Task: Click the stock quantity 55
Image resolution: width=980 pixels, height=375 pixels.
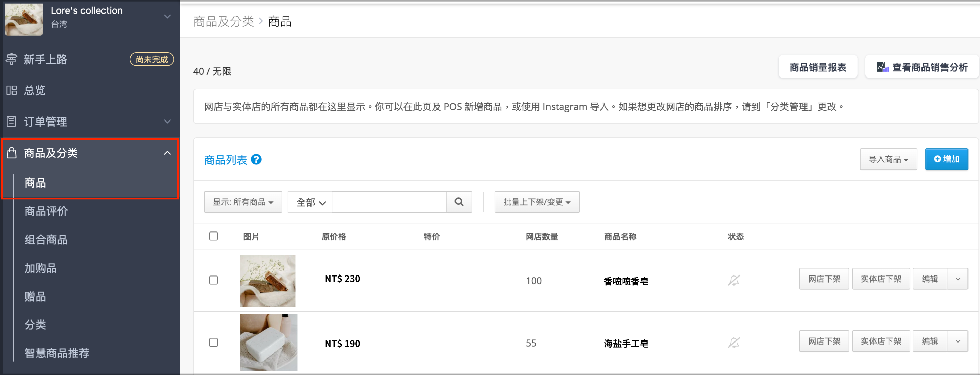Action: (x=531, y=344)
